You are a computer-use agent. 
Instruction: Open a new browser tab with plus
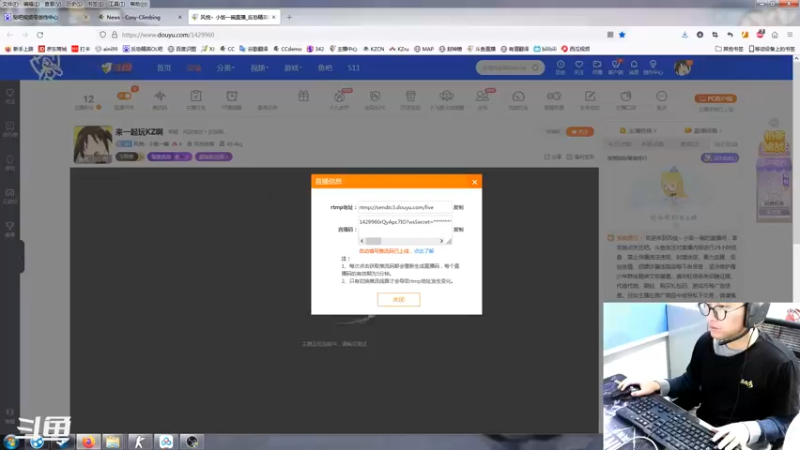click(289, 17)
